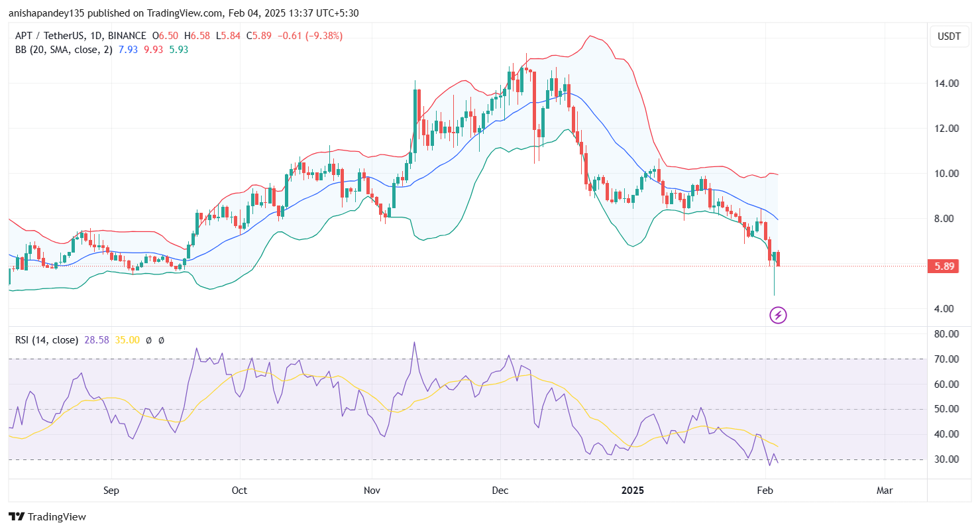
Task: Open the BB (20, SMA, close, 2) indicator legend
Action: point(64,50)
